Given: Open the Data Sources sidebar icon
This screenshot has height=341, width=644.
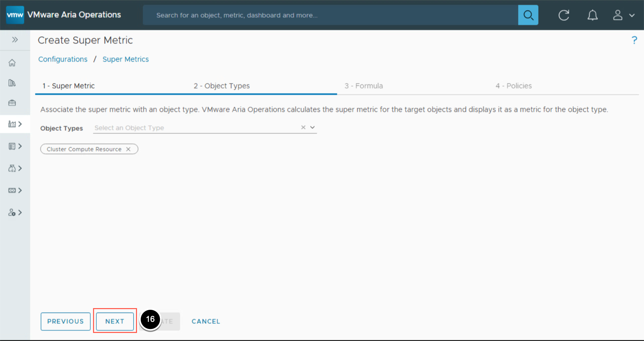Looking at the screenshot, I should (12, 83).
